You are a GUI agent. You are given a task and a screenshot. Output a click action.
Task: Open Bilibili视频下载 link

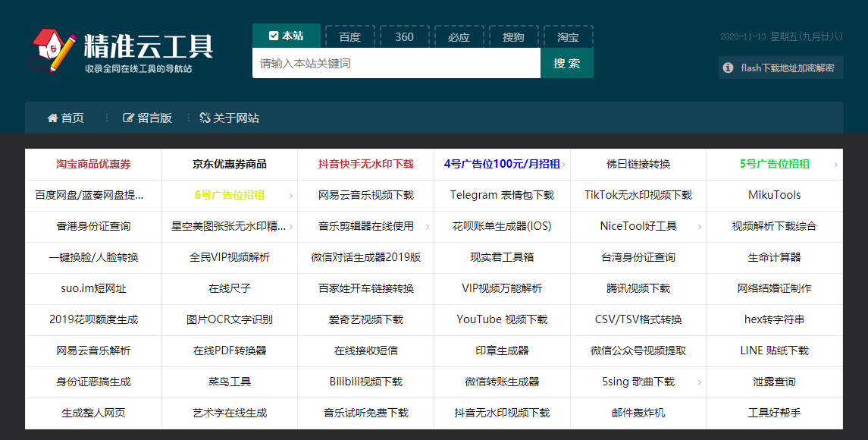point(366,382)
